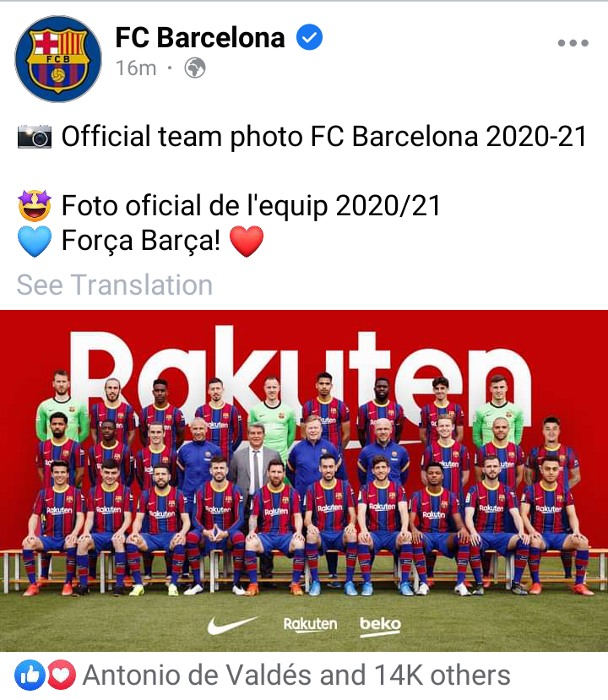Open the FC Barcelona profile picture
The image size is (608, 700).
(x=58, y=59)
